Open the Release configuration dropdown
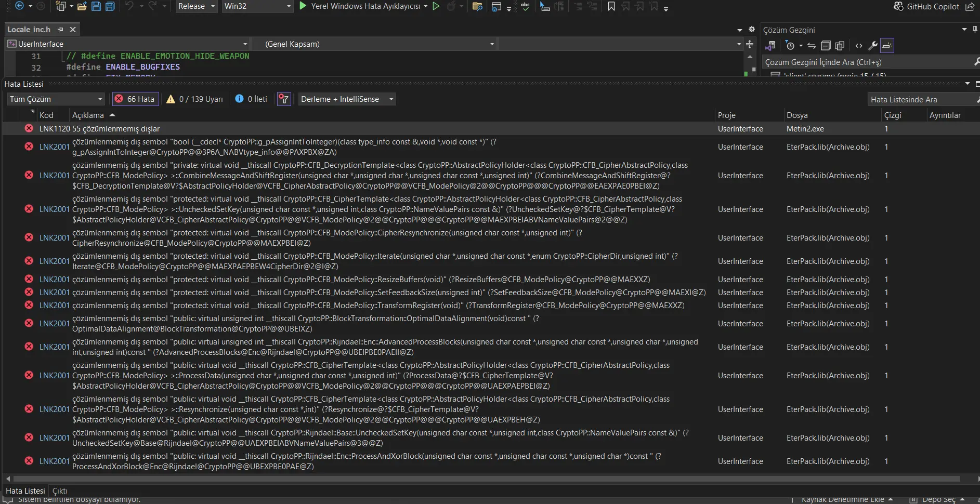The image size is (980, 504). (x=196, y=6)
